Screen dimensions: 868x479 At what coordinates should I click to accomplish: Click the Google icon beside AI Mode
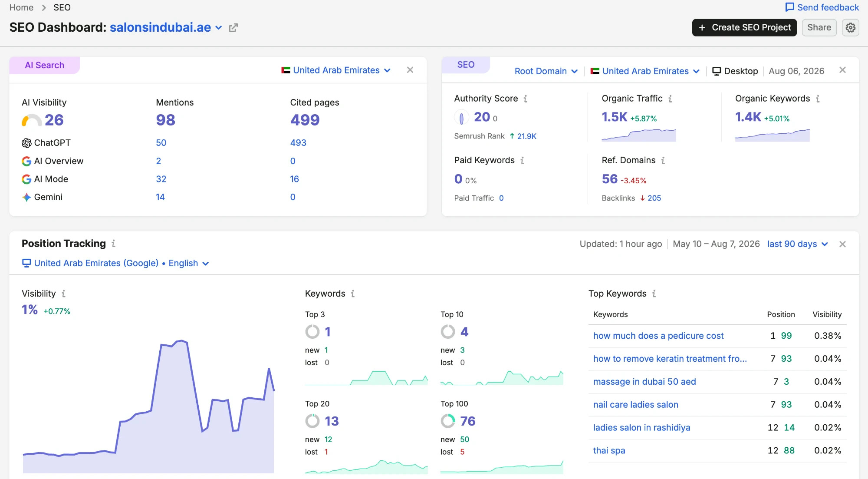[26, 179]
